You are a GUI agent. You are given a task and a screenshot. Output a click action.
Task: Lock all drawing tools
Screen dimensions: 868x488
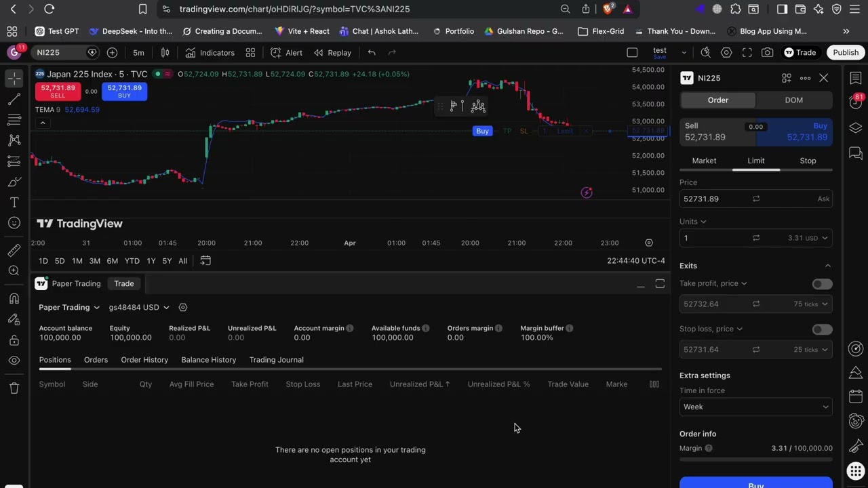click(x=14, y=340)
